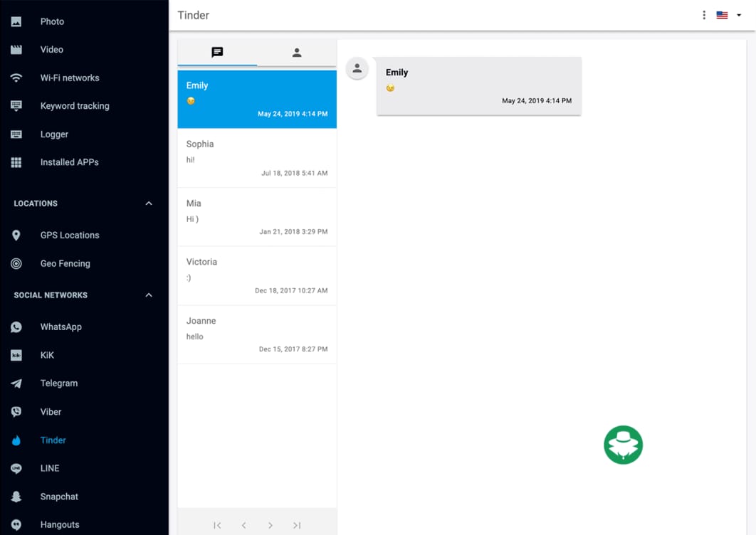The height and width of the screenshot is (535, 756).
Task: Collapse the LOCATIONS section
Action: 148,203
